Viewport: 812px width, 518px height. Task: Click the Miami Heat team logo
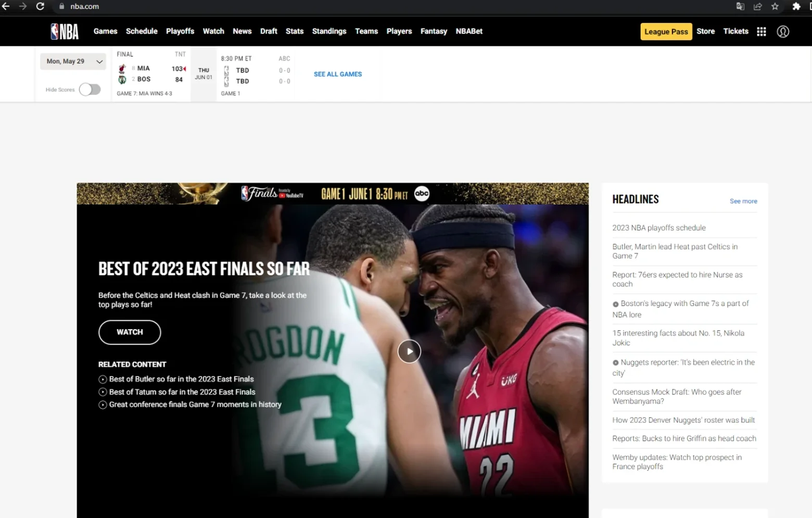122,68
